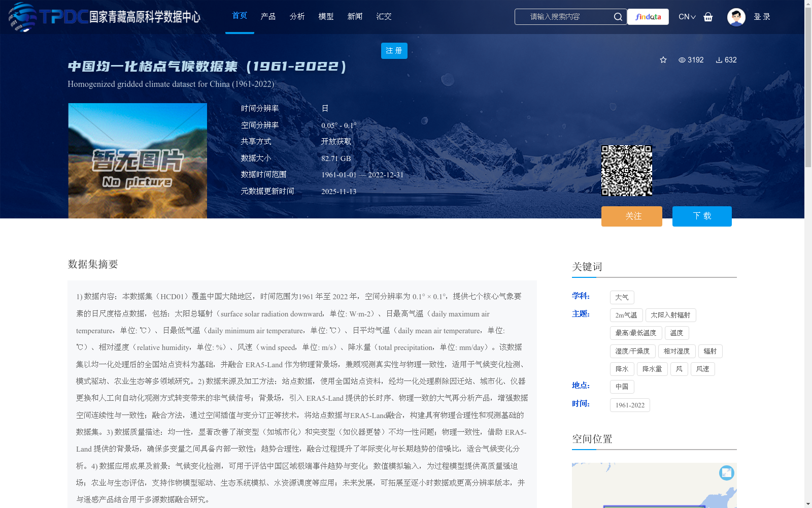Click the 注册 register button
The image size is (812, 508).
tap(394, 51)
